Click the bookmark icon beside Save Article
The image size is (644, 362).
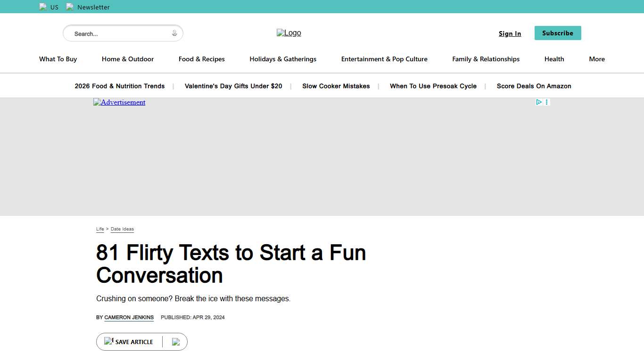coord(110,341)
